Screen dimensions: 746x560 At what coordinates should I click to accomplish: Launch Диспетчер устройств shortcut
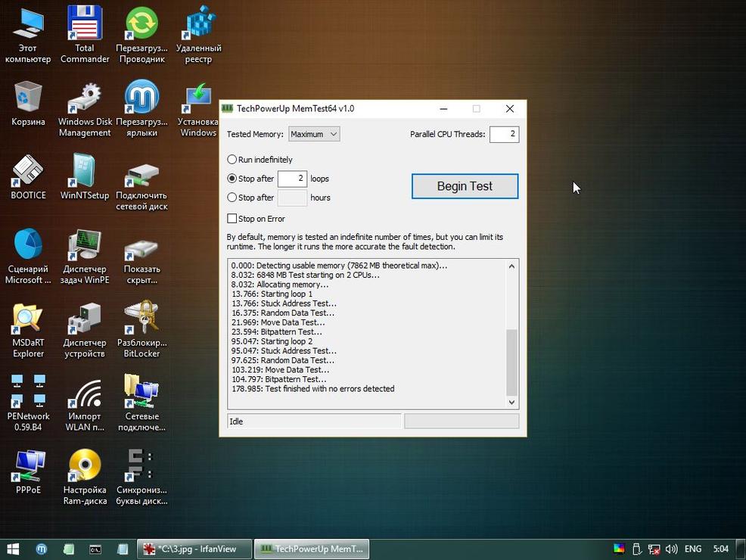click(x=85, y=330)
